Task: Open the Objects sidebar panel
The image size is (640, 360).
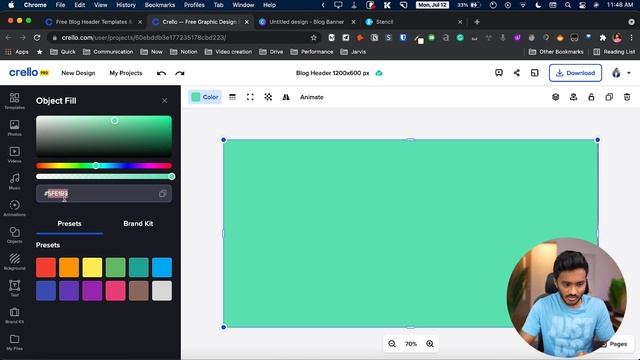Action: coord(14,235)
